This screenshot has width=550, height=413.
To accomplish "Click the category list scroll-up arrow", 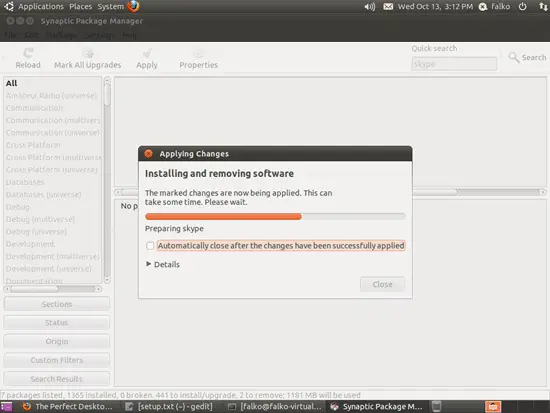I will tap(107, 80).
